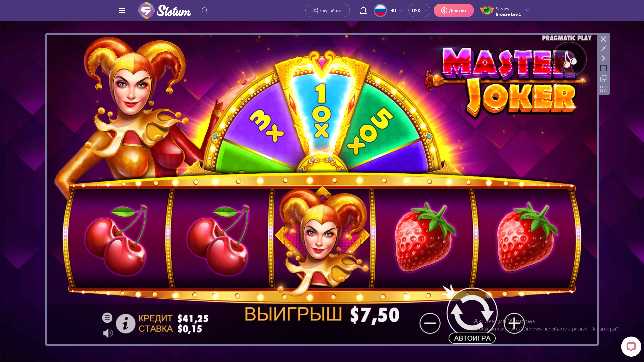The height and width of the screenshot is (362, 644).
Task: Enable АВТОИГРА autoplay
Action: click(472, 338)
